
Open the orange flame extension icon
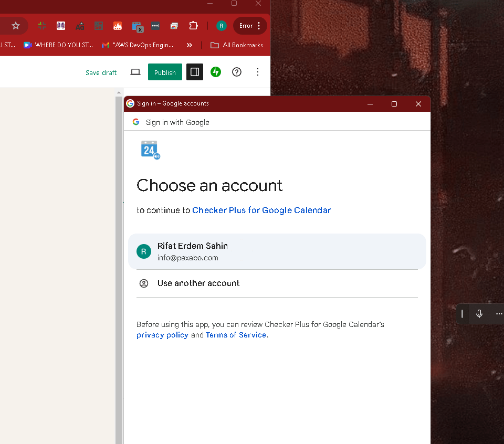tap(118, 26)
